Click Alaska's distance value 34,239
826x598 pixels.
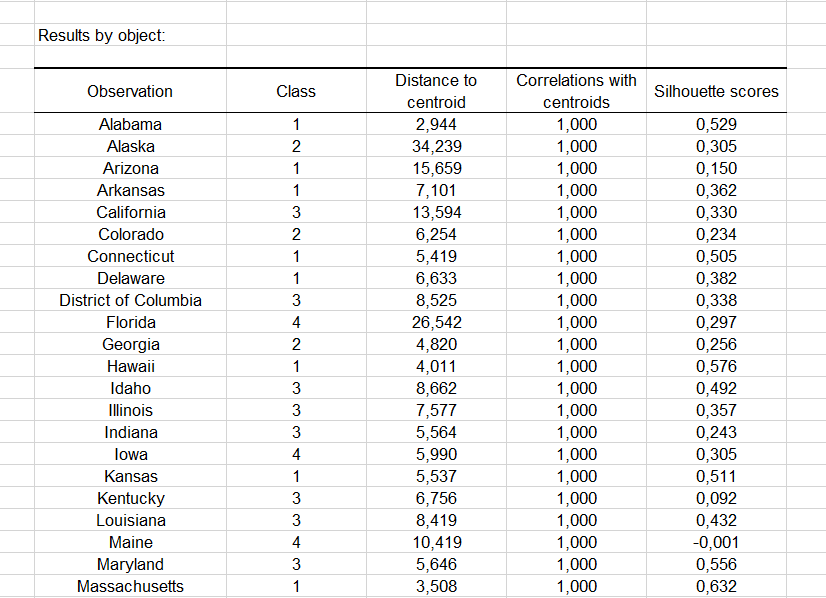(x=436, y=147)
